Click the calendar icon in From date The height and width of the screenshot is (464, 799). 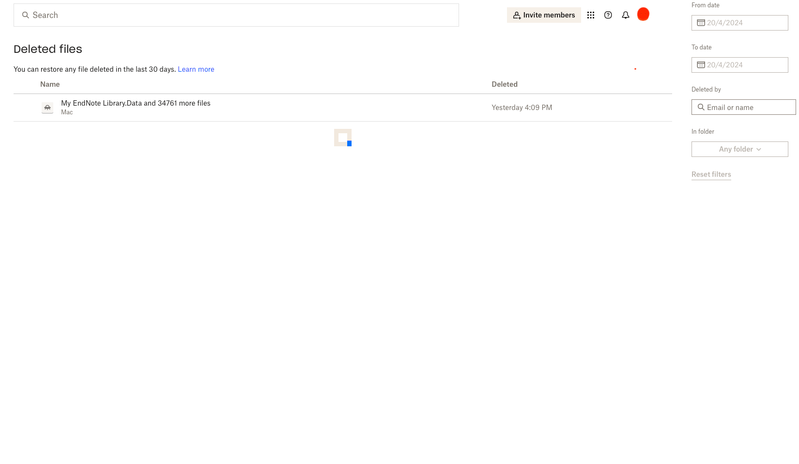pos(701,23)
